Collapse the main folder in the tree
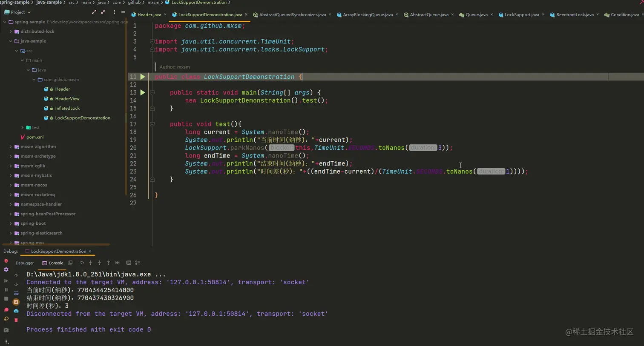 pyautogui.click(x=23, y=60)
